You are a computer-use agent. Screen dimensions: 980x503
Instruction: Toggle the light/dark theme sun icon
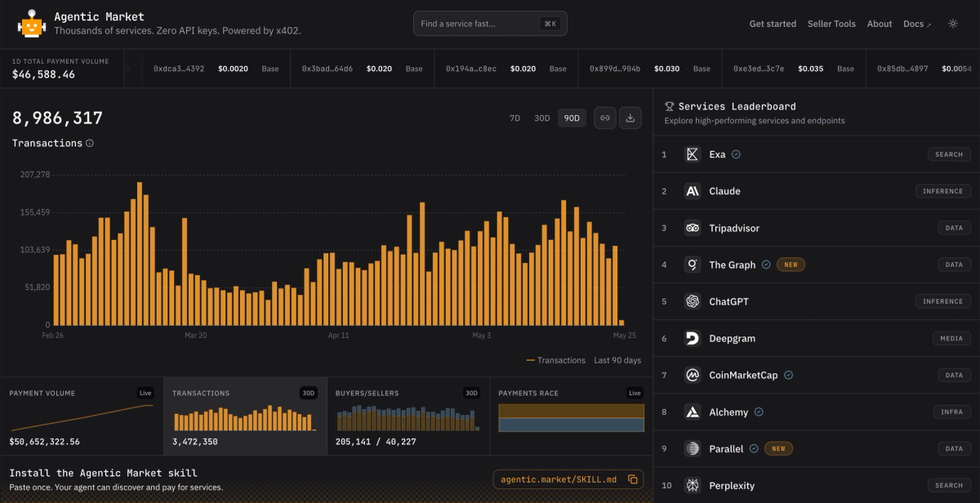(x=952, y=24)
